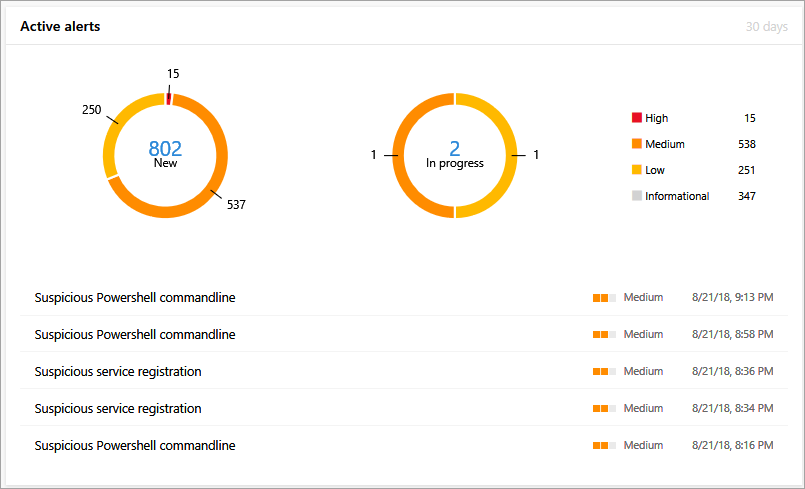The height and width of the screenshot is (489, 805).
Task: Open the 2 In progress alerts count
Action: point(454,149)
